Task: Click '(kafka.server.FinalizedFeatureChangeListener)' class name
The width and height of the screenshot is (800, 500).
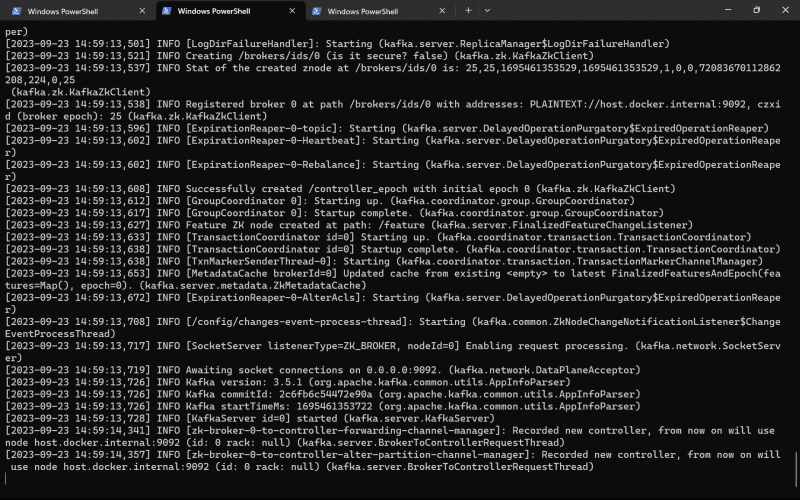Action: [562, 225]
